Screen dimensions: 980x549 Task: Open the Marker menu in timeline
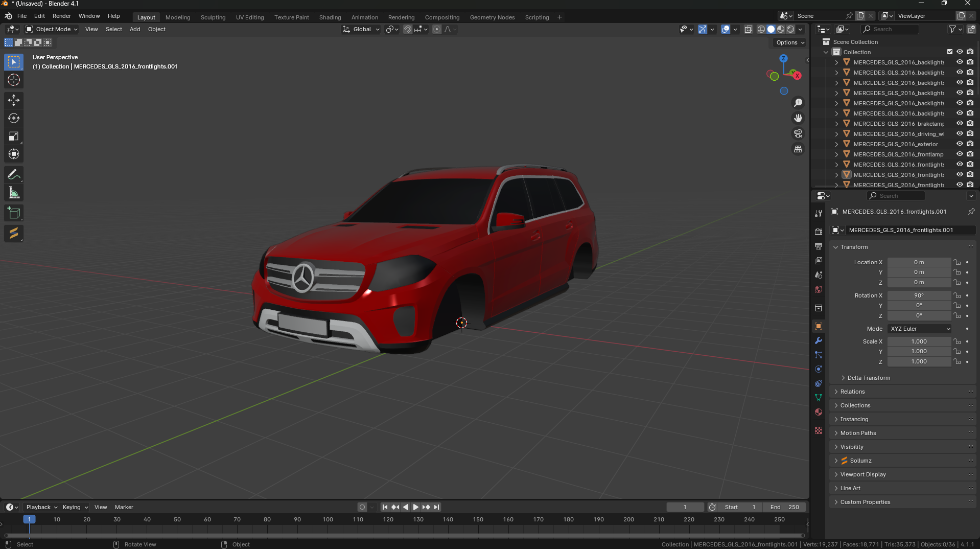click(124, 507)
